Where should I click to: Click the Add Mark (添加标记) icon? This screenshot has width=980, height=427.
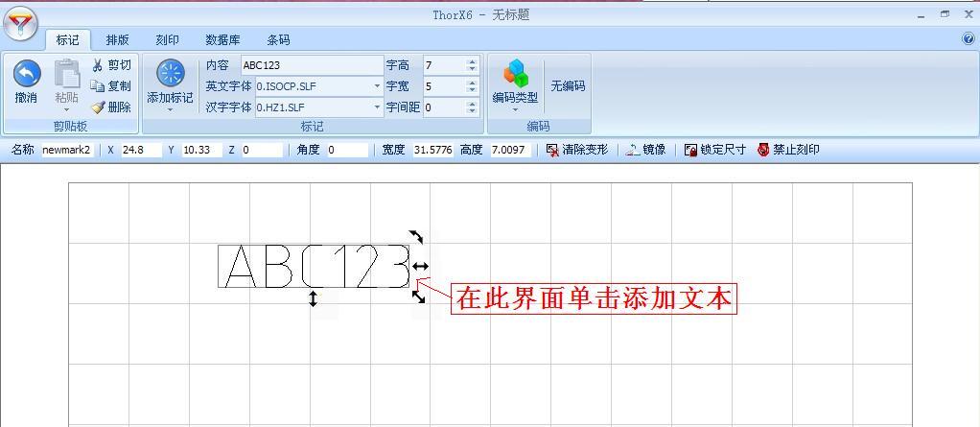[x=170, y=73]
